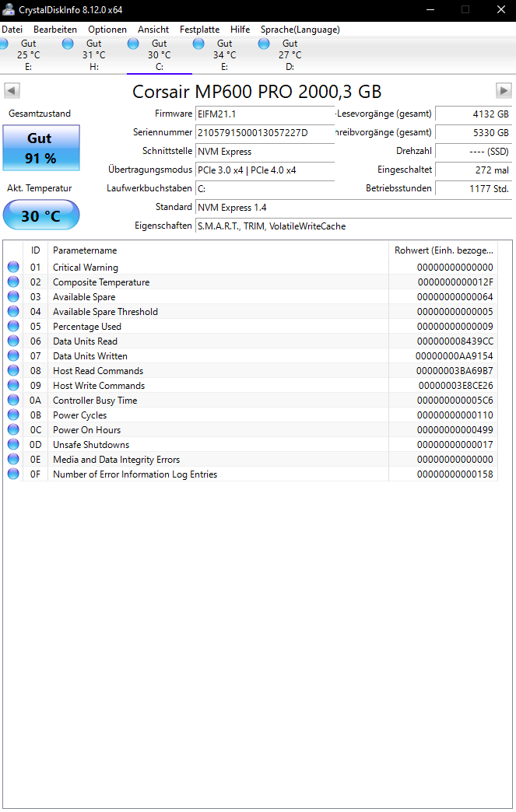The width and height of the screenshot is (516, 812).
Task: Click the raw value 00000000000064
Action: pos(455,297)
